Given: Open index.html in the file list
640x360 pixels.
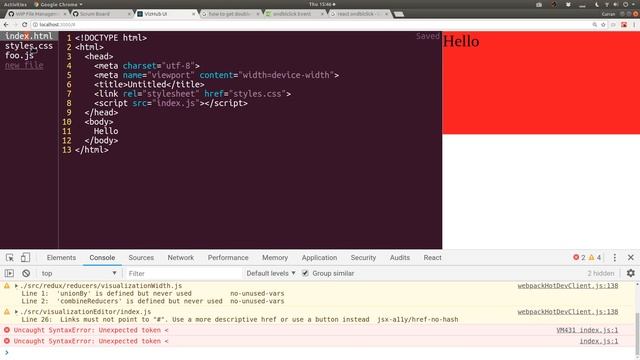Looking at the screenshot, I should (29, 36).
